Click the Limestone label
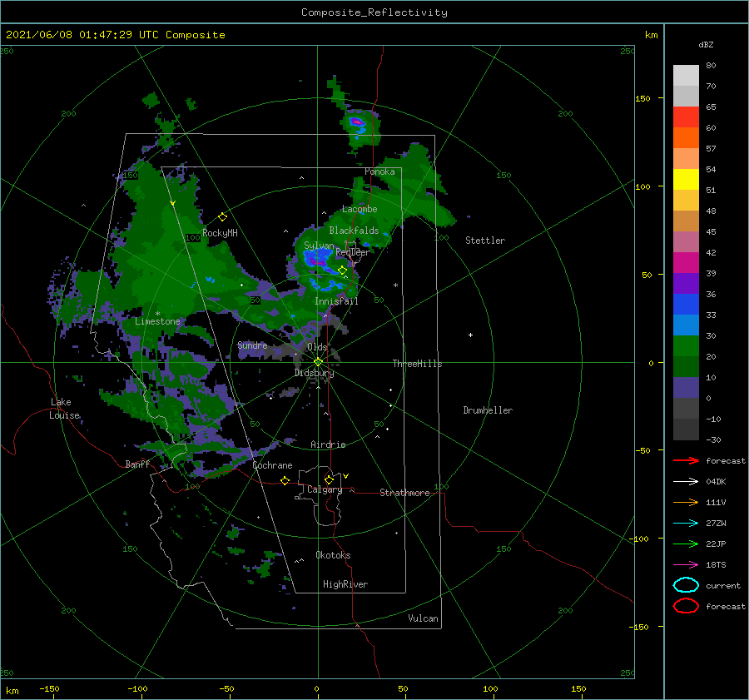The height and width of the screenshot is (700, 749). [x=157, y=321]
